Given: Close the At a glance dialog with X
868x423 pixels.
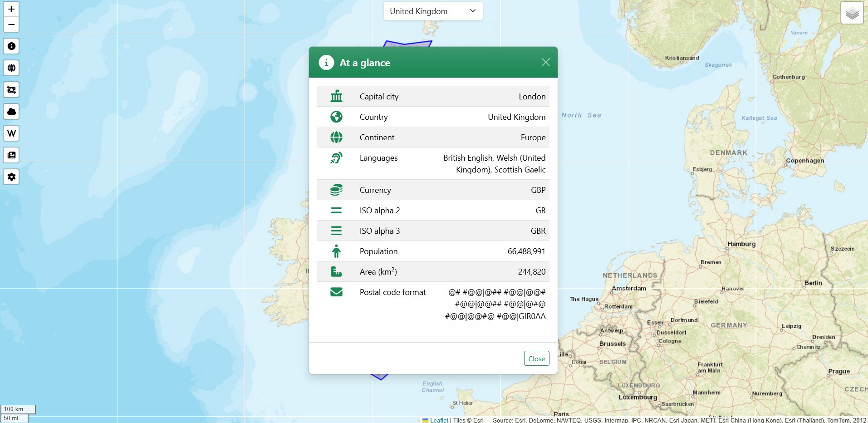Looking at the screenshot, I should coord(545,62).
